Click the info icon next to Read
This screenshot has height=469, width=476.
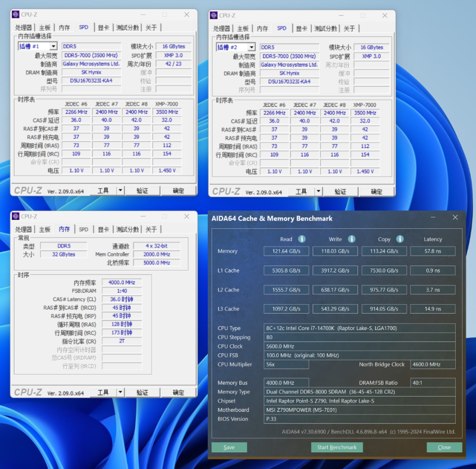[302, 239]
